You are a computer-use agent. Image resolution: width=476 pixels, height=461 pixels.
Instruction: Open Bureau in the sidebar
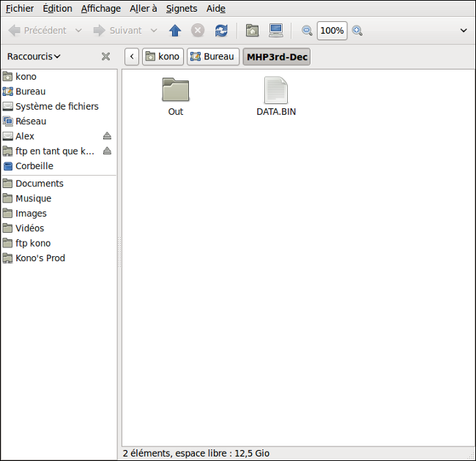[x=59, y=91]
